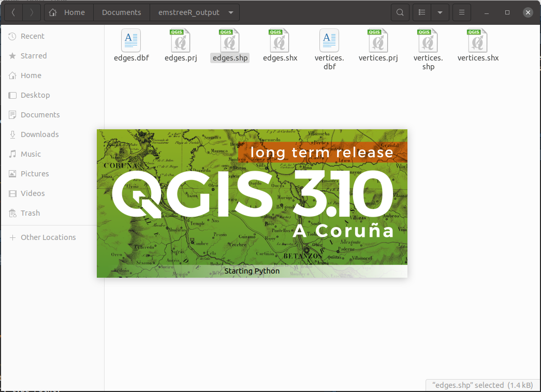
Task: Select the edges.shx file icon
Action: 280,40
